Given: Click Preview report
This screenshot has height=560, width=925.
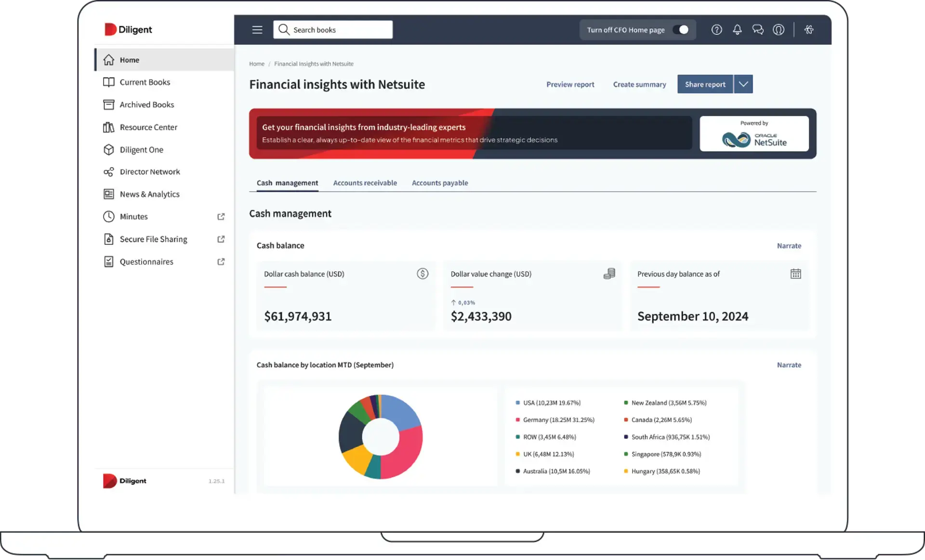Looking at the screenshot, I should point(570,84).
